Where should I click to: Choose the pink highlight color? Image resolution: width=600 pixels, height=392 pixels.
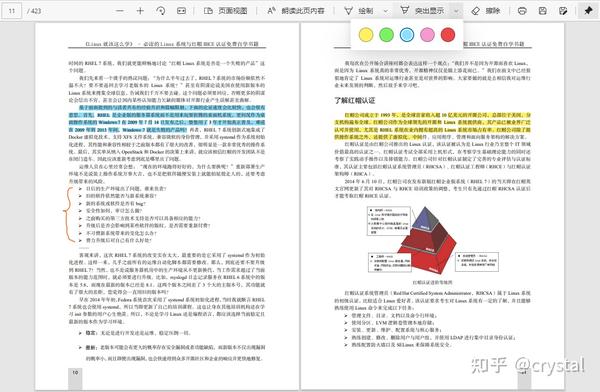(x=427, y=34)
